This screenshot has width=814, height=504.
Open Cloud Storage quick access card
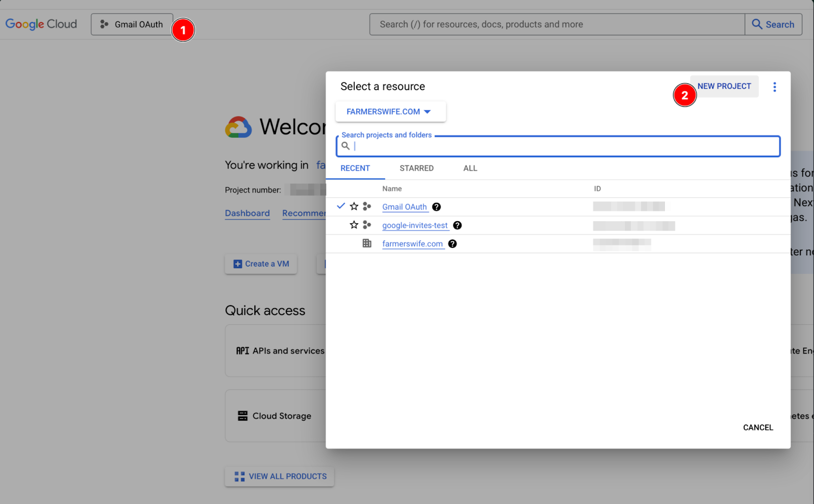click(x=275, y=416)
